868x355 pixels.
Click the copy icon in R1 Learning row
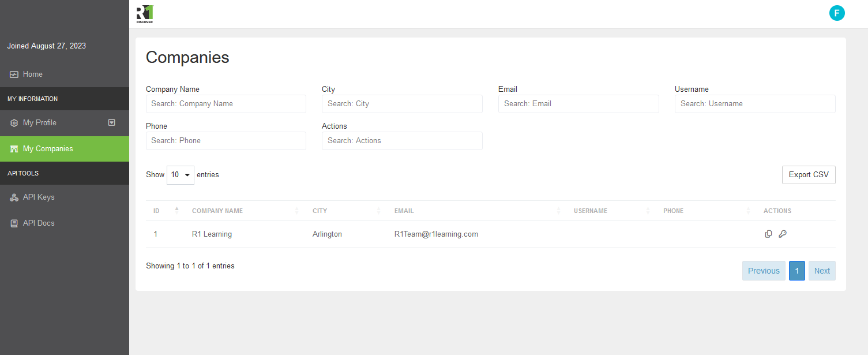pos(768,234)
